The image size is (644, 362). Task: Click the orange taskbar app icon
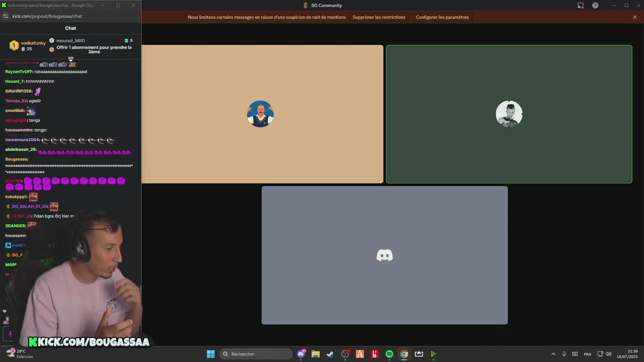coord(360,354)
